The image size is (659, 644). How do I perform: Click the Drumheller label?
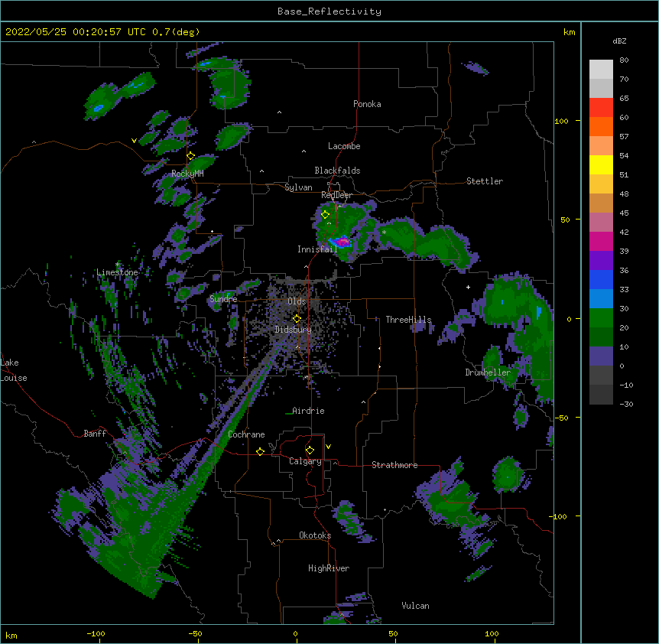[488, 372]
